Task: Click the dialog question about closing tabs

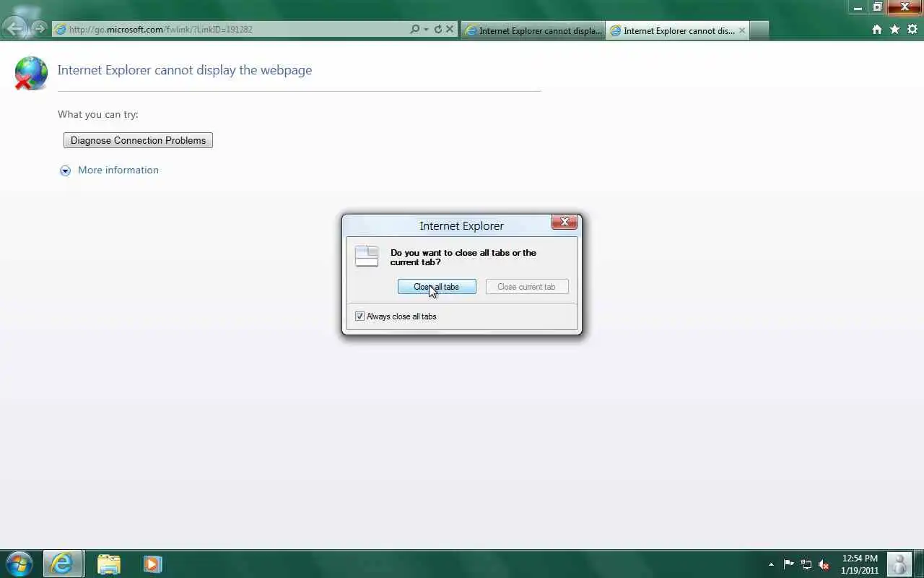Action: coord(463,257)
